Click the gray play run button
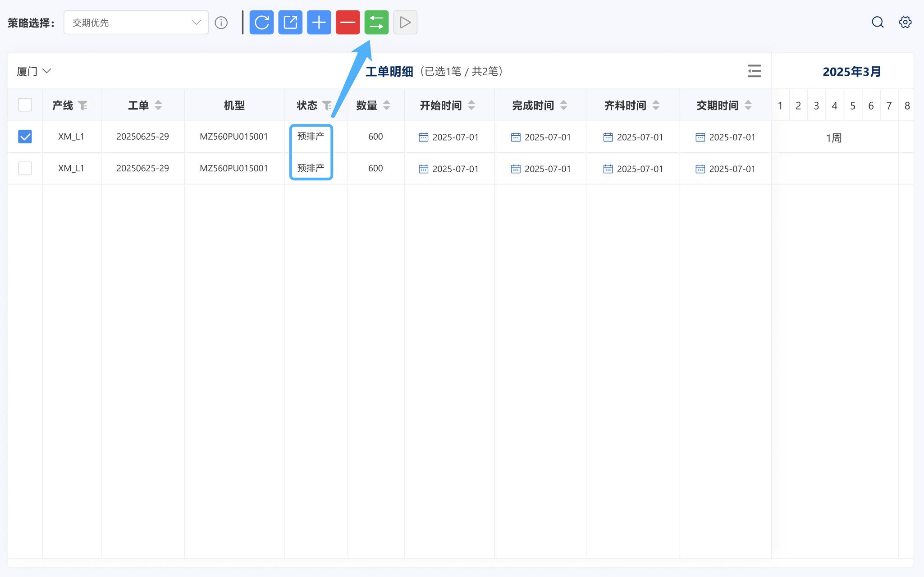The width and height of the screenshot is (924, 577). (405, 23)
